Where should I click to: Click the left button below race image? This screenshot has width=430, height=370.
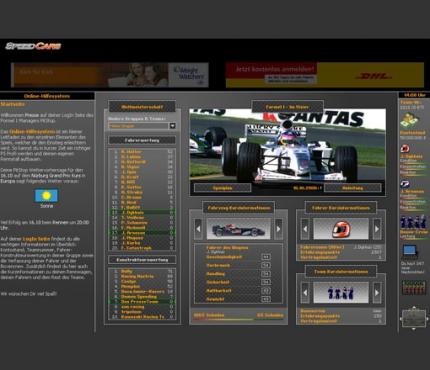click(222, 188)
